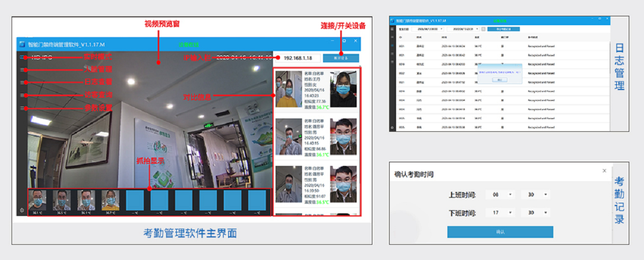Confirm the popup dialog in the log window
Screen dimensions: 644x260
(499, 79)
